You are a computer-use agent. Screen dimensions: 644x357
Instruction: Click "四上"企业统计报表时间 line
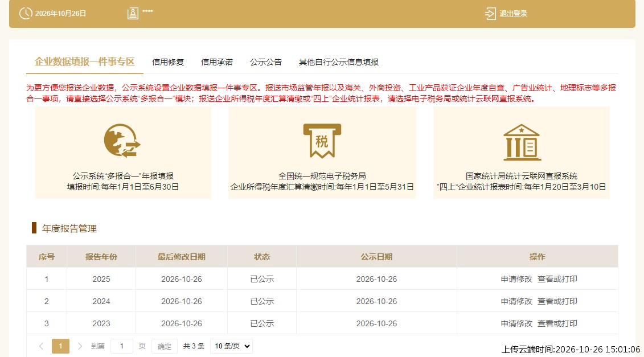tap(522, 187)
